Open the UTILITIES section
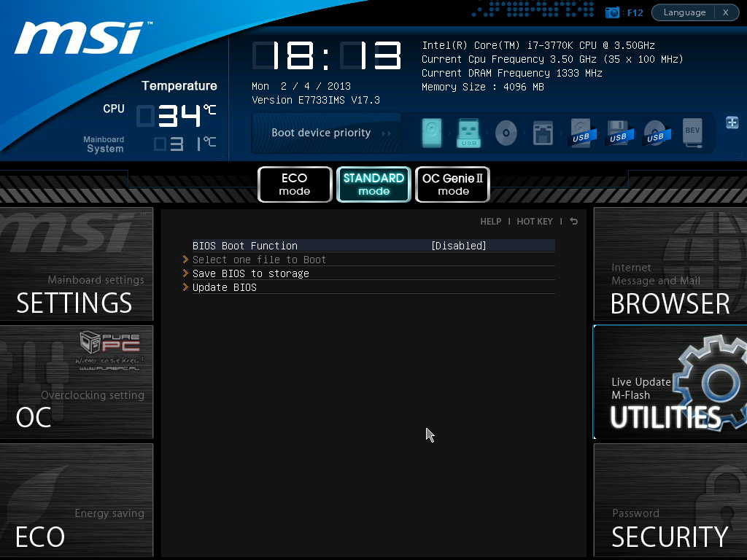 point(670,382)
